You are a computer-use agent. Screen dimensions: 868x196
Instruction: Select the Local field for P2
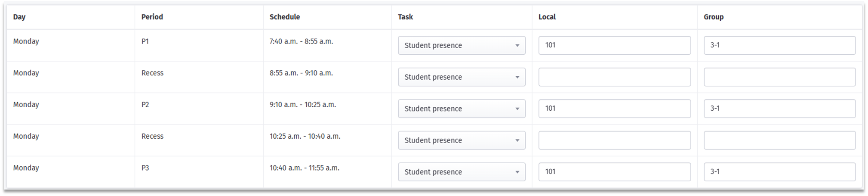point(614,109)
